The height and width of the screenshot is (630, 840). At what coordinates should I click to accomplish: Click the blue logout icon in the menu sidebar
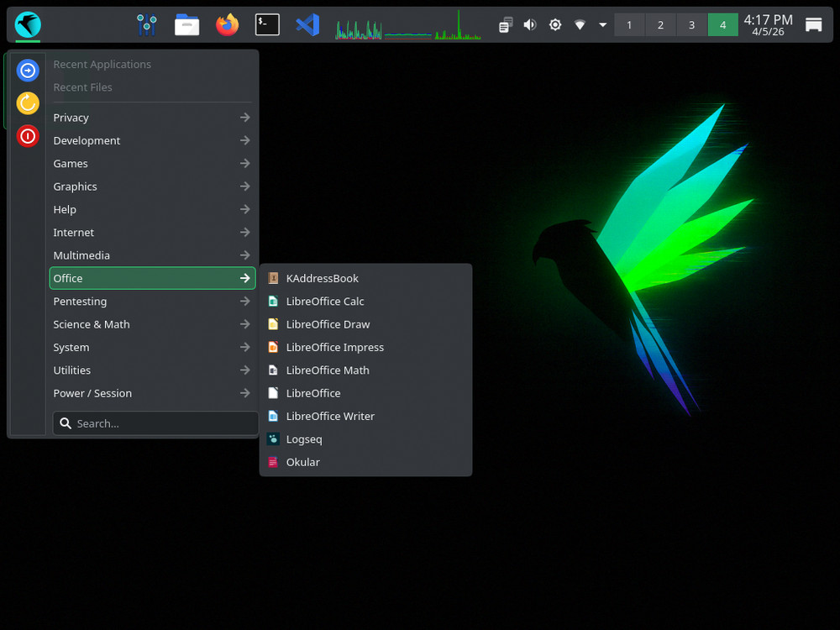[28, 70]
